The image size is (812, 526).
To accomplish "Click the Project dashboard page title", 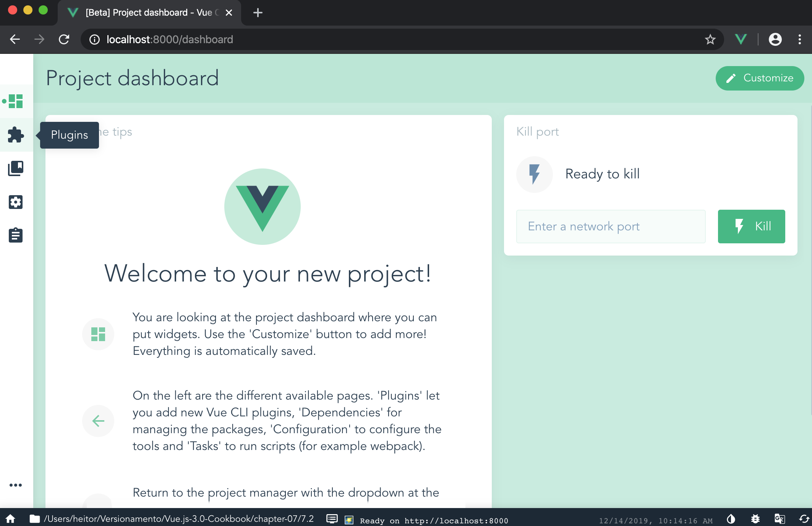I will [x=132, y=78].
